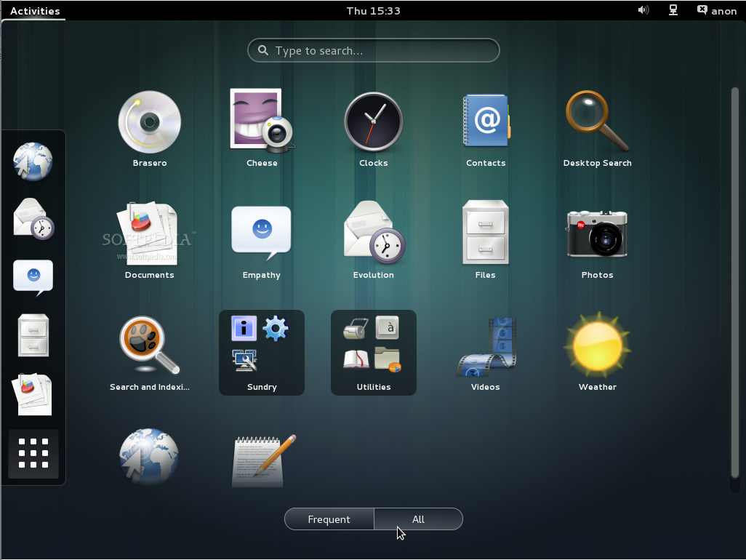
Task: Open Files from the dash
Action: (33, 335)
